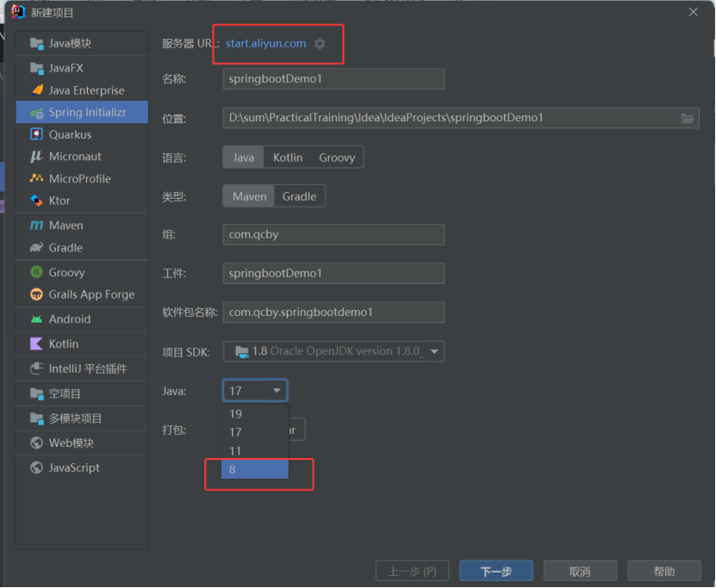Focus the 名称 input field
Screen dimensions: 716x588
pyautogui.click(x=333, y=78)
